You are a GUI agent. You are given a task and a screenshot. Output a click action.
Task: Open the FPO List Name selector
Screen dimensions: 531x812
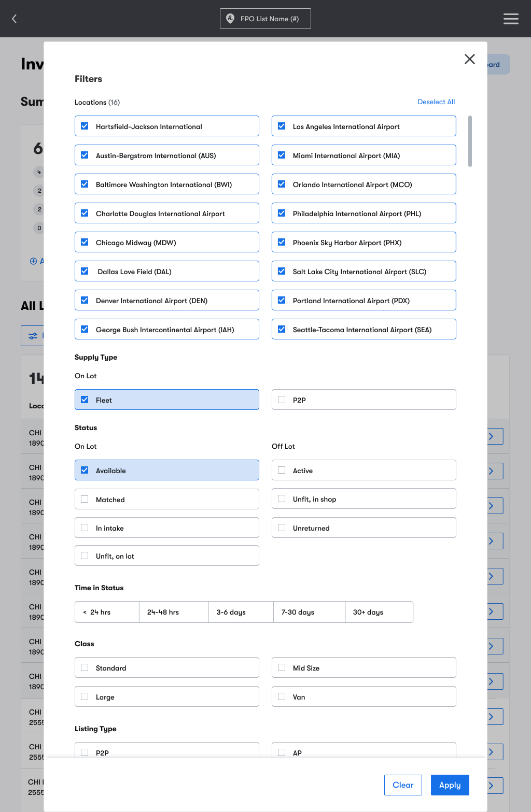[265, 19]
